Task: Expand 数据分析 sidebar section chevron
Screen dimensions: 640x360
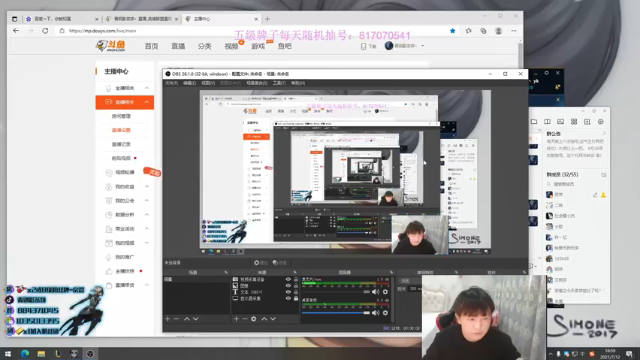Action: [147, 215]
